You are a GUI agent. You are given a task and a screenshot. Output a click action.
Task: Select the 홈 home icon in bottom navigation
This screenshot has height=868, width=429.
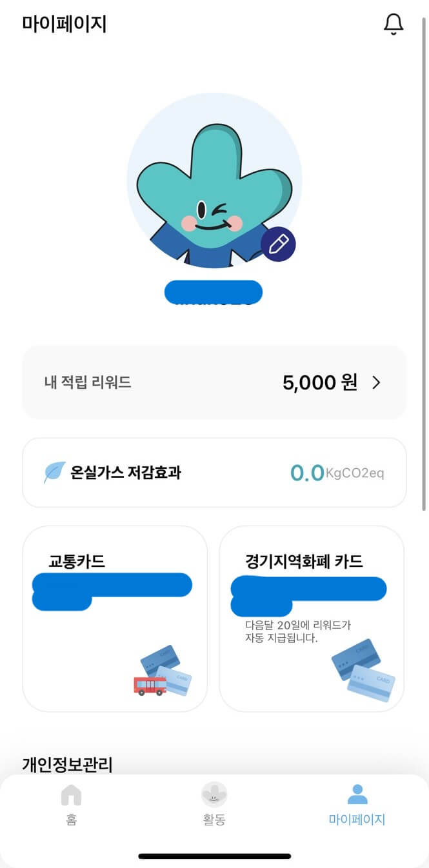pos(71,794)
